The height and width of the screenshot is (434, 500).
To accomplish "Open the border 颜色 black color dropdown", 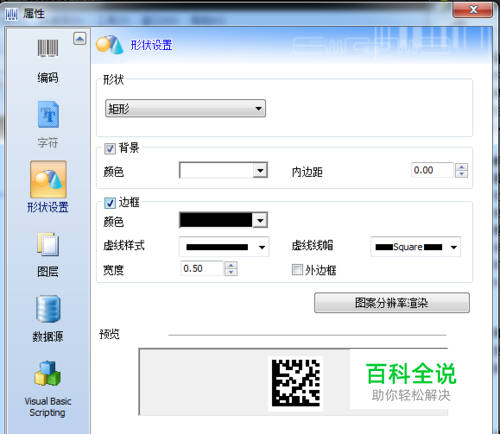I will click(x=223, y=220).
